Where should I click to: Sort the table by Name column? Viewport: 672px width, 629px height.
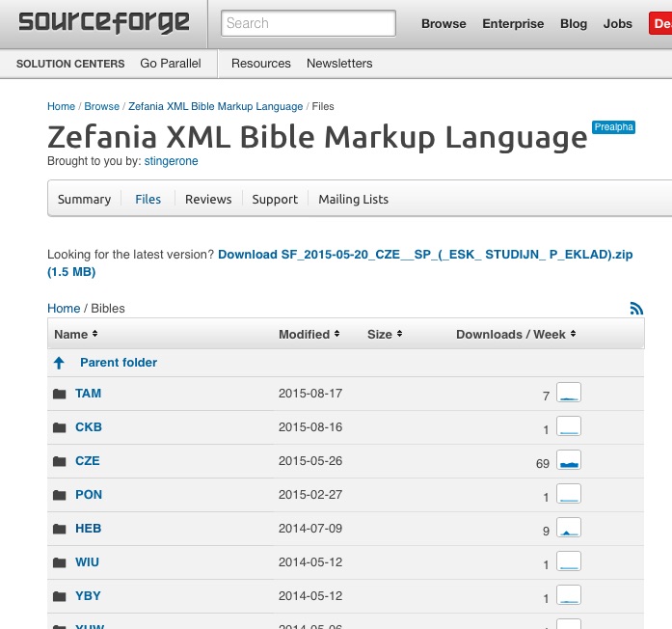click(76, 335)
